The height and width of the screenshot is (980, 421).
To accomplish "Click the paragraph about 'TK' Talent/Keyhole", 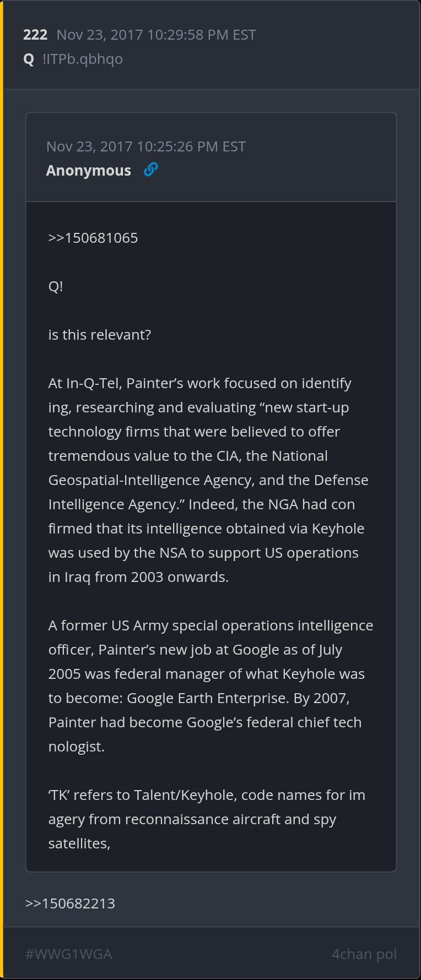I will point(207,819).
